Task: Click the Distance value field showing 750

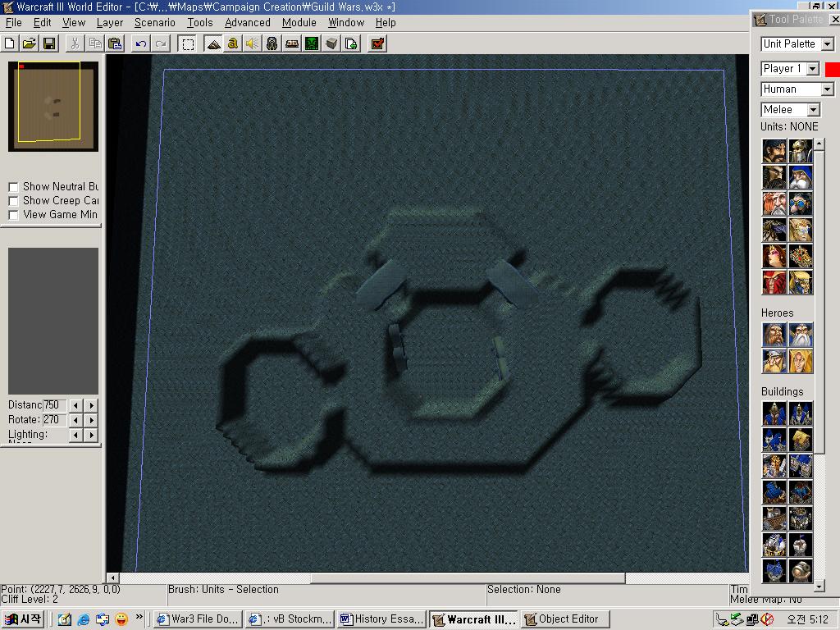Action: point(55,405)
